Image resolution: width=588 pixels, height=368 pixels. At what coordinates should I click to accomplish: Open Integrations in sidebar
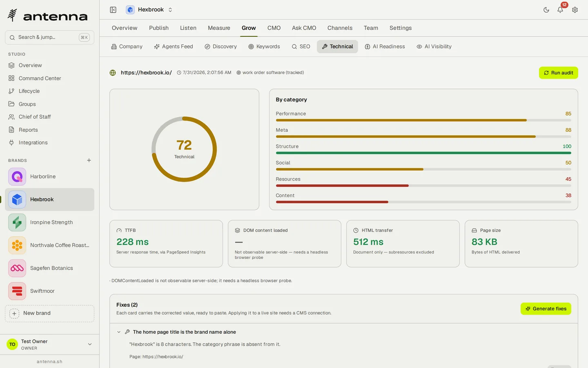coord(49,143)
